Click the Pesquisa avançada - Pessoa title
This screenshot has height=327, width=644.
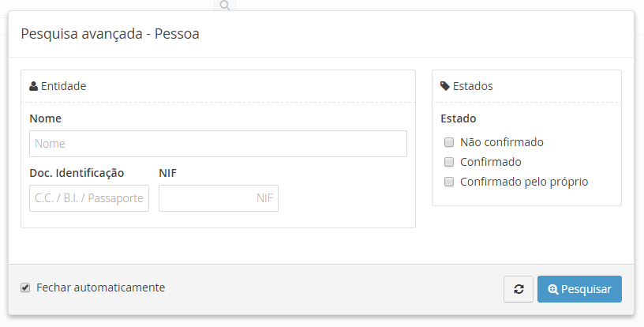[110, 34]
